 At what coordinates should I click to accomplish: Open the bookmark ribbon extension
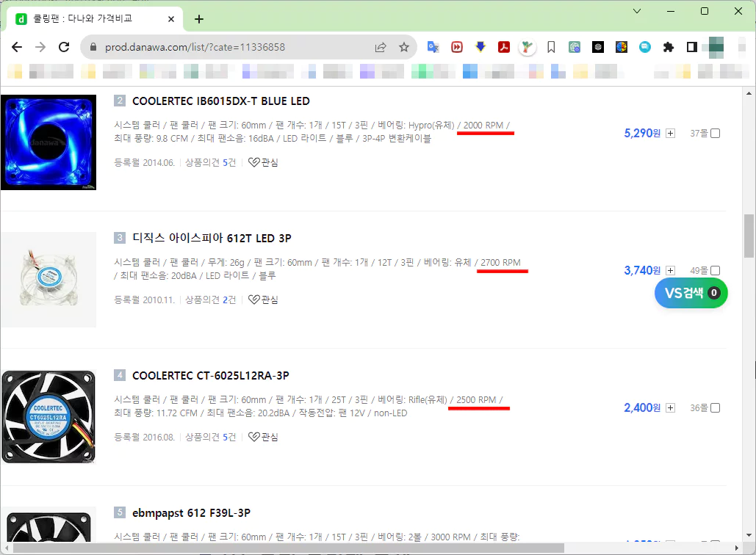point(551,47)
